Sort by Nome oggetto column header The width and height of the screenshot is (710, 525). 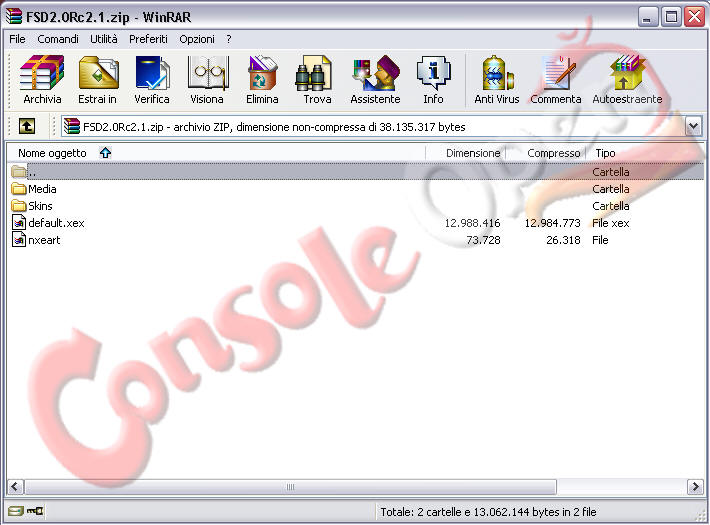pyautogui.click(x=52, y=153)
